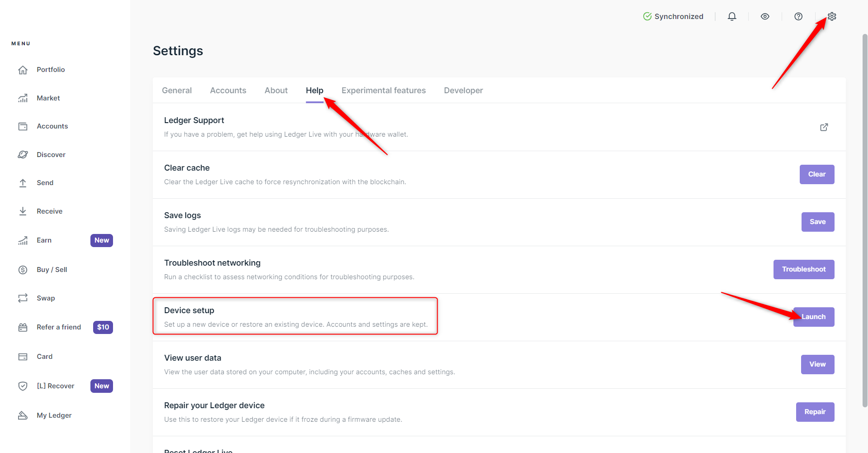This screenshot has height=453, width=868.
Task: Switch to the General tab
Action: (177, 91)
